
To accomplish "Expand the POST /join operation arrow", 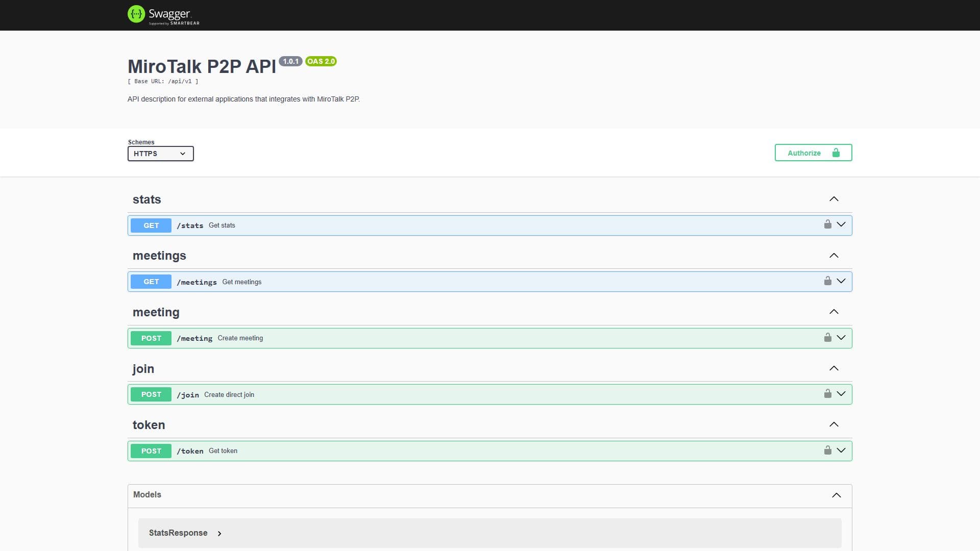I will coord(841,394).
